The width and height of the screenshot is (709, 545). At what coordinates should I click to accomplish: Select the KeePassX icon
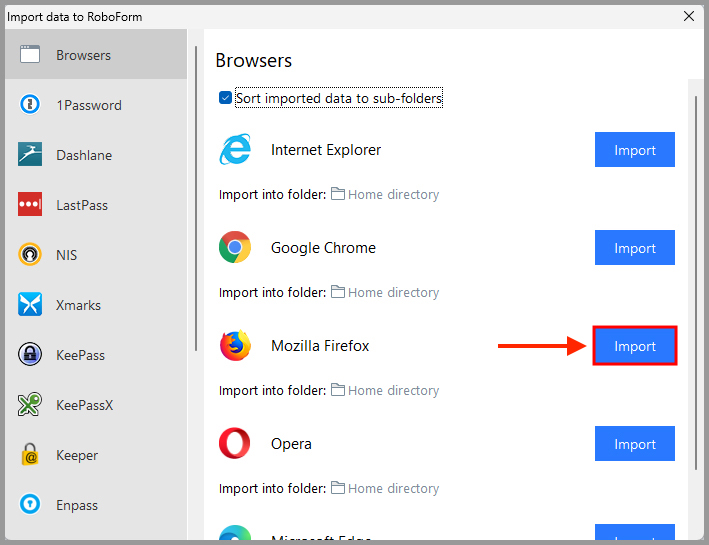point(30,405)
